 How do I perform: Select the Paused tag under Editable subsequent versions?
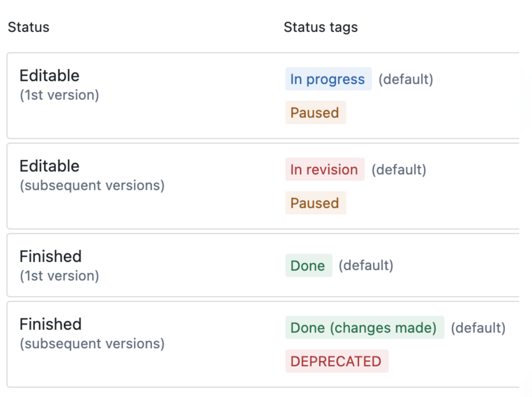click(316, 203)
